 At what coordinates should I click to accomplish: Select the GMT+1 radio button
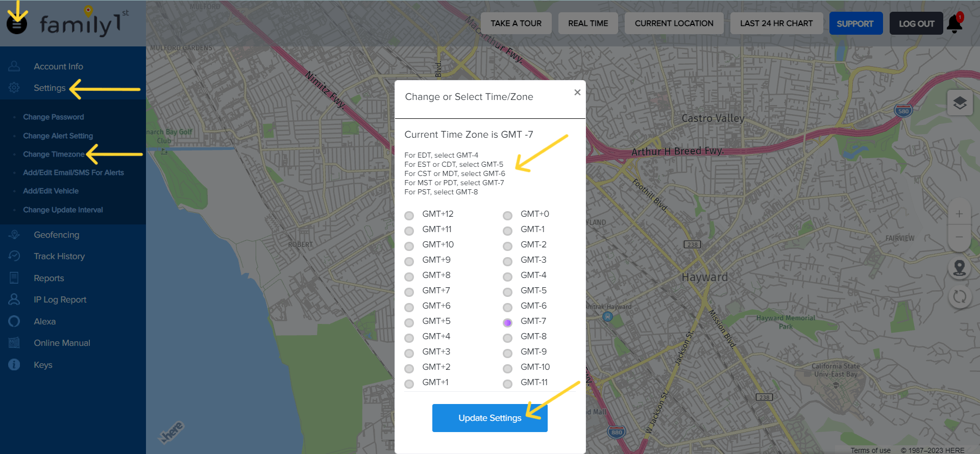tap(409, 384)
